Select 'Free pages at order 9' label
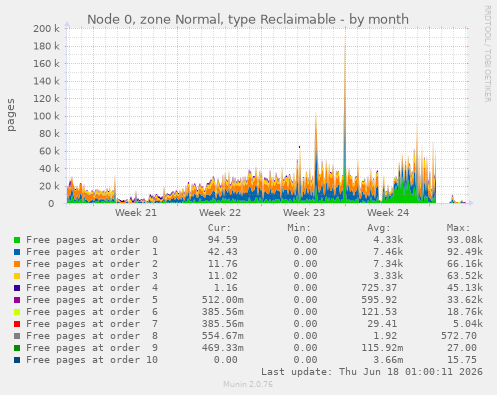Viewport: 497px width, 395px height. 92,348
